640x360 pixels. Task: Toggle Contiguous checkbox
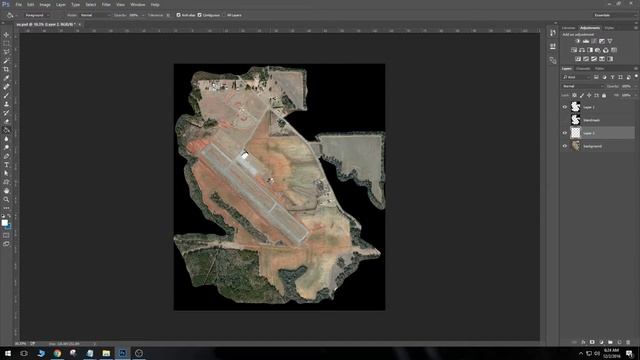coord(200,15)
